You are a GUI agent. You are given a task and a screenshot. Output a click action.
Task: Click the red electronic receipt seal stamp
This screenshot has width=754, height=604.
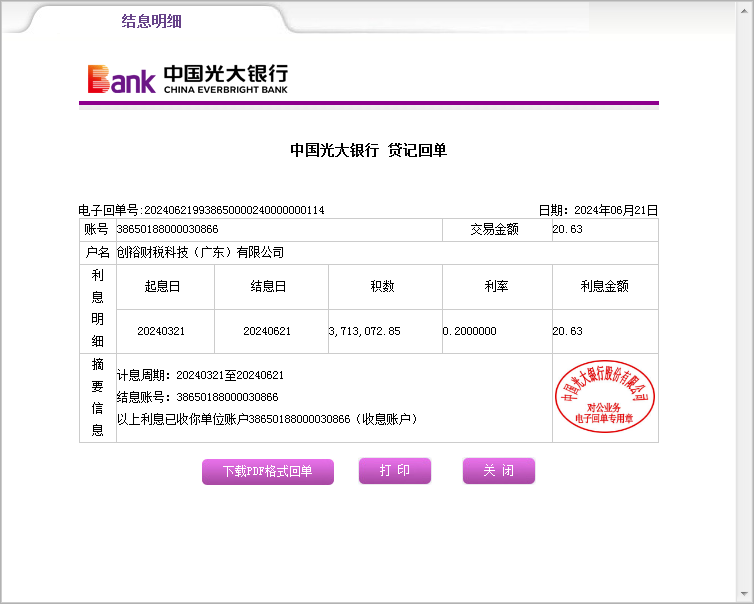tap(604, 396)
